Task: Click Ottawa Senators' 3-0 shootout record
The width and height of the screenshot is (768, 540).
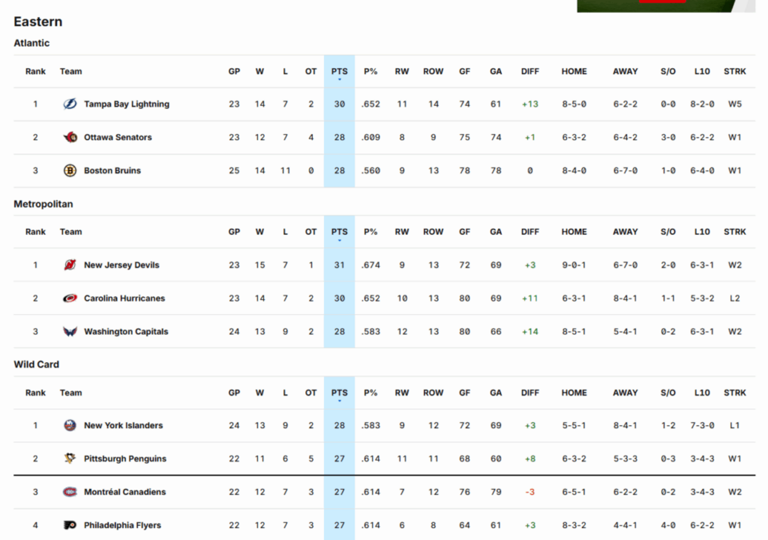Action: coord(668,137)
